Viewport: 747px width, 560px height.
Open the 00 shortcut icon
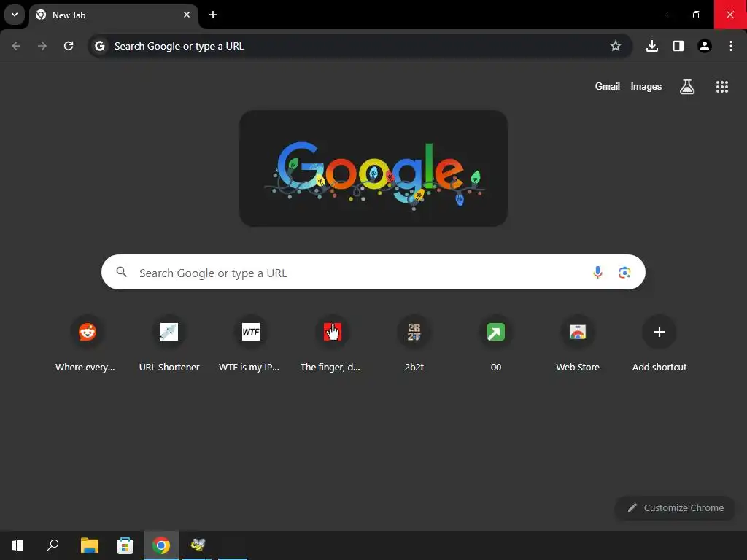coord(496,332)
